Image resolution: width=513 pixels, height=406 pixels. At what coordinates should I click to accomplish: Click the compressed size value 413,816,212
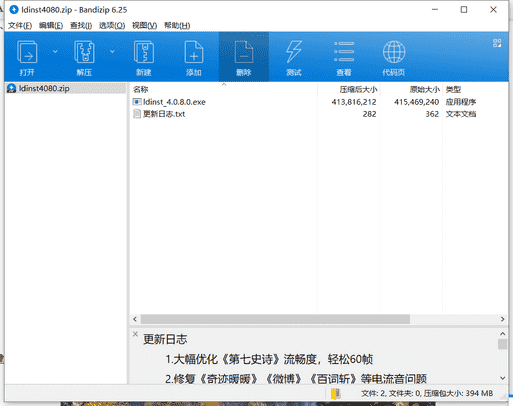coord(354,102)
